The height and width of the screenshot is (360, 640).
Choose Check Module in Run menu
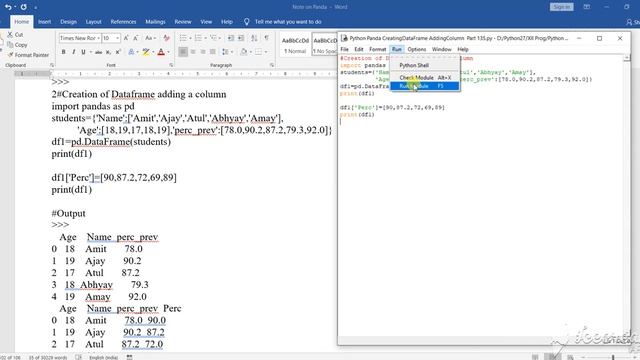[424, 78]
